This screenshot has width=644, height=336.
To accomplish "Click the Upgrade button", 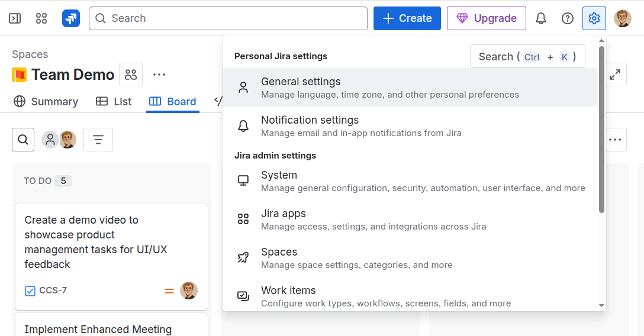I will (x=486, y=18).
